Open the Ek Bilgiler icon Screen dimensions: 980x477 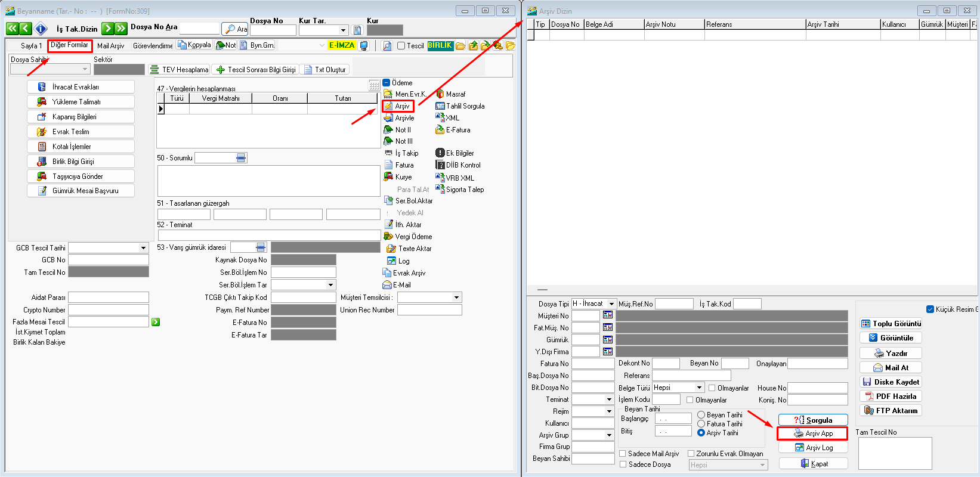click(440, 153)
